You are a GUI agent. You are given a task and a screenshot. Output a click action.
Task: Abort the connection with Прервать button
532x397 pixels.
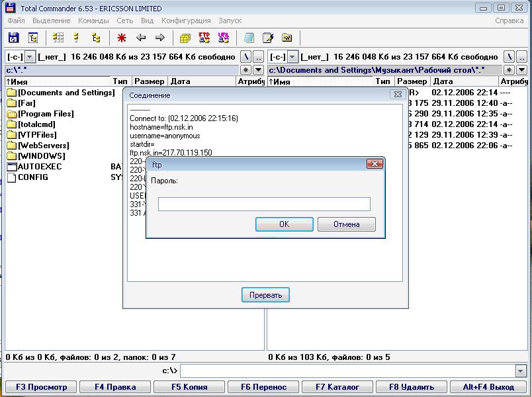pos(265,295)
